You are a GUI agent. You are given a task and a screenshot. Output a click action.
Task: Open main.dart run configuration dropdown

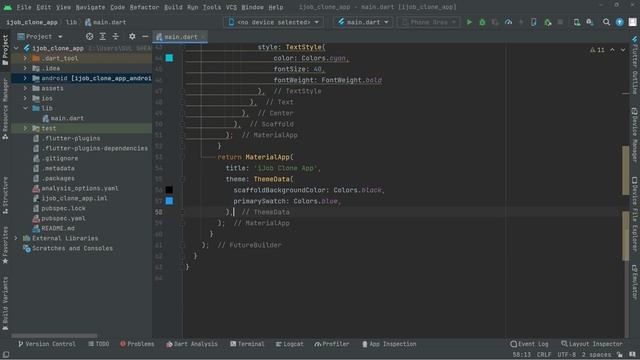pyautogui.click(x=363, y=22)
